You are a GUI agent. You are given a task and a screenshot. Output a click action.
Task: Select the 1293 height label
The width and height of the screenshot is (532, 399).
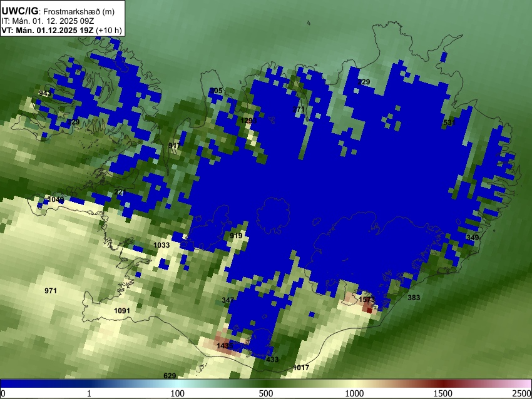tap(248, 121)
